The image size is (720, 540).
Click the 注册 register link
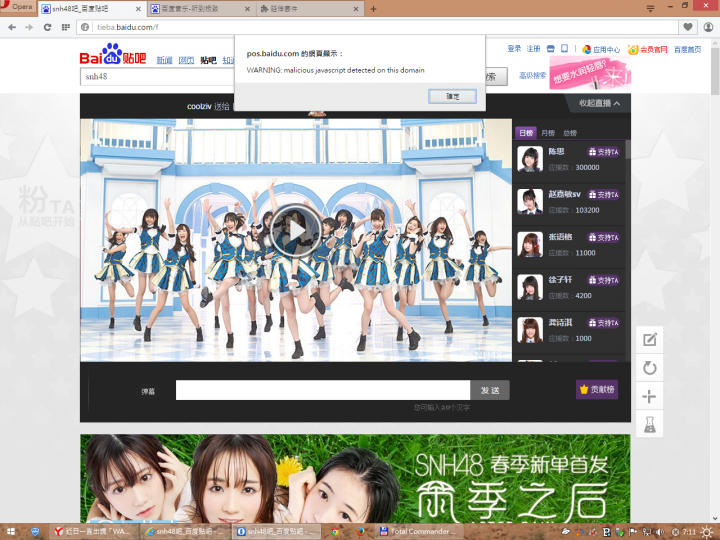pyautogui.click(x=533, y=49)
